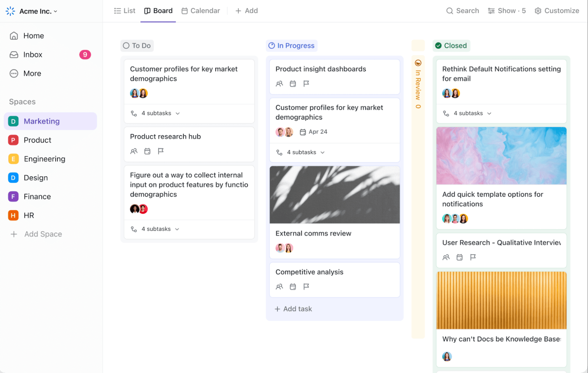Open the Engineering space
Image resolution: width=588 pixels, height=373 pixels.
click(x=44, y=159)
